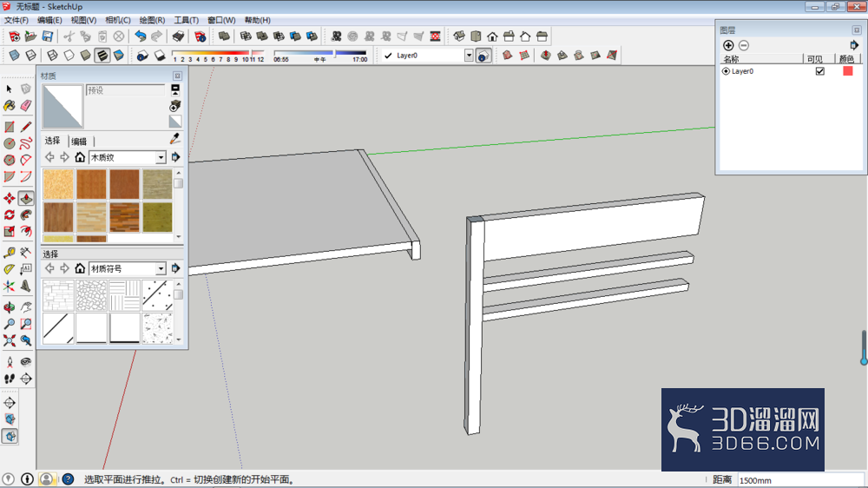868x488 pixels.
Task: Select the Axes tool
Action: click(10, 286)
